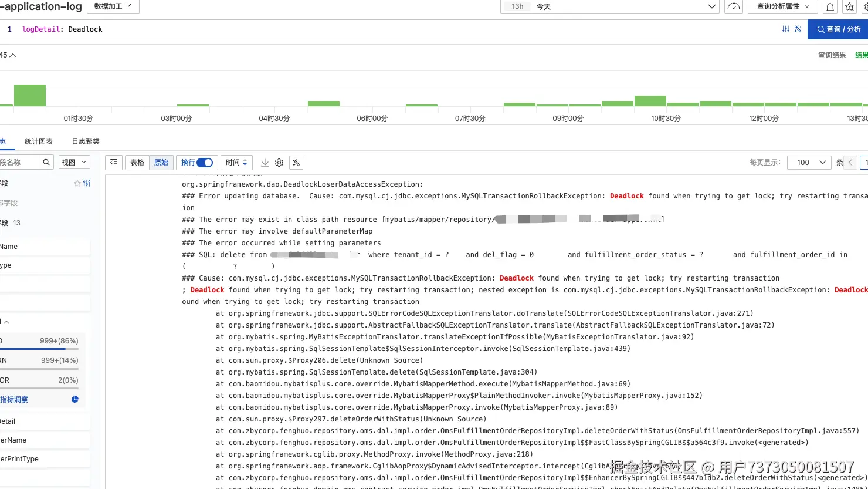Screen dimensions: 868x489
Task: Click the MethodProxy.invoke stack trace line
Action: tap(374, 454)
